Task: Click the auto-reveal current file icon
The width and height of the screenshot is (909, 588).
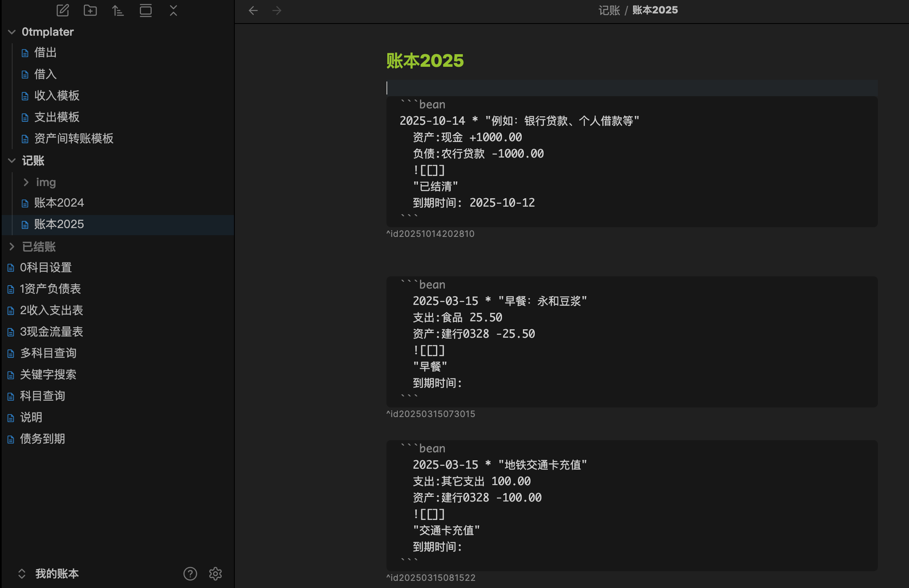Action: coord(146,10)
